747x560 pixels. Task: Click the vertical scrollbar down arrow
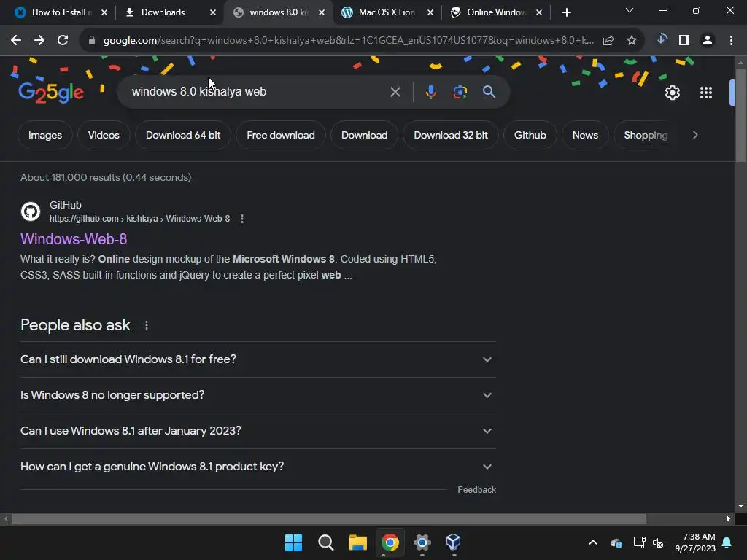[x=740, y=506]
